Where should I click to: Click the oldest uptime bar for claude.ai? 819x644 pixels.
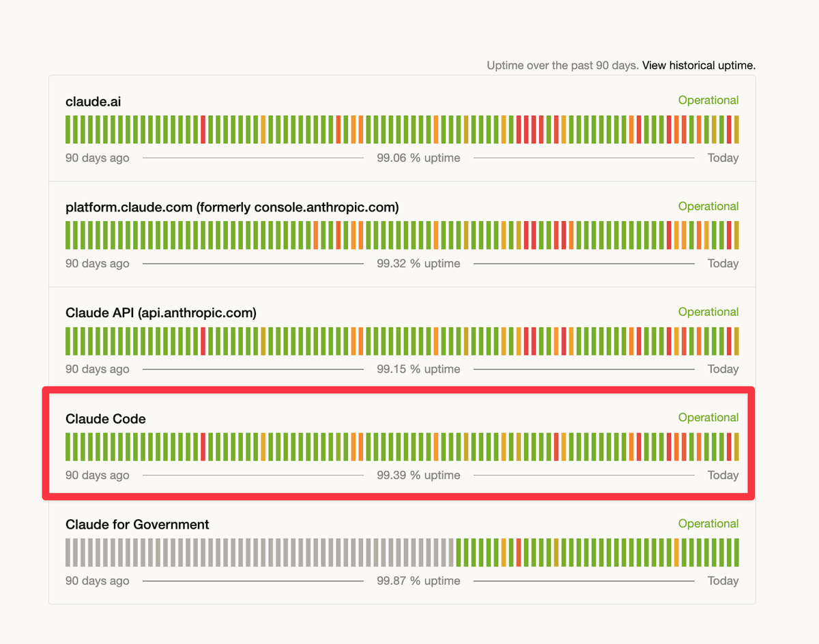68,130
